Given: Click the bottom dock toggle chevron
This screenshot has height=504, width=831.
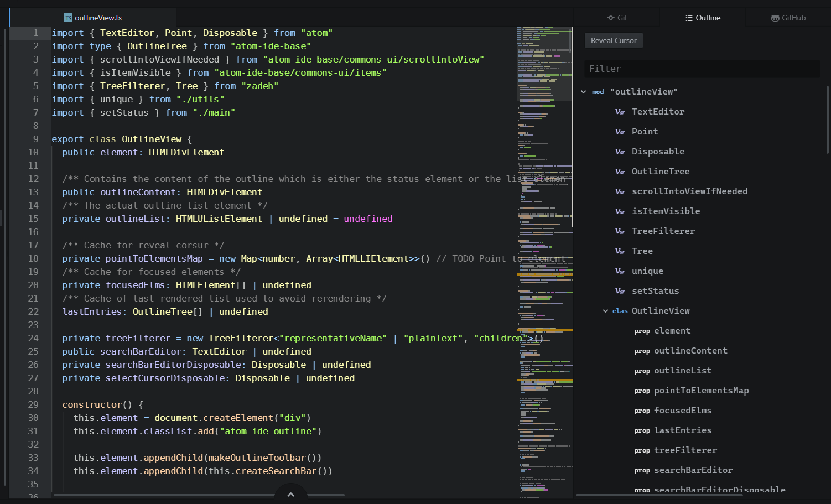Looking at the screenshot, I should tap(291, 494).
